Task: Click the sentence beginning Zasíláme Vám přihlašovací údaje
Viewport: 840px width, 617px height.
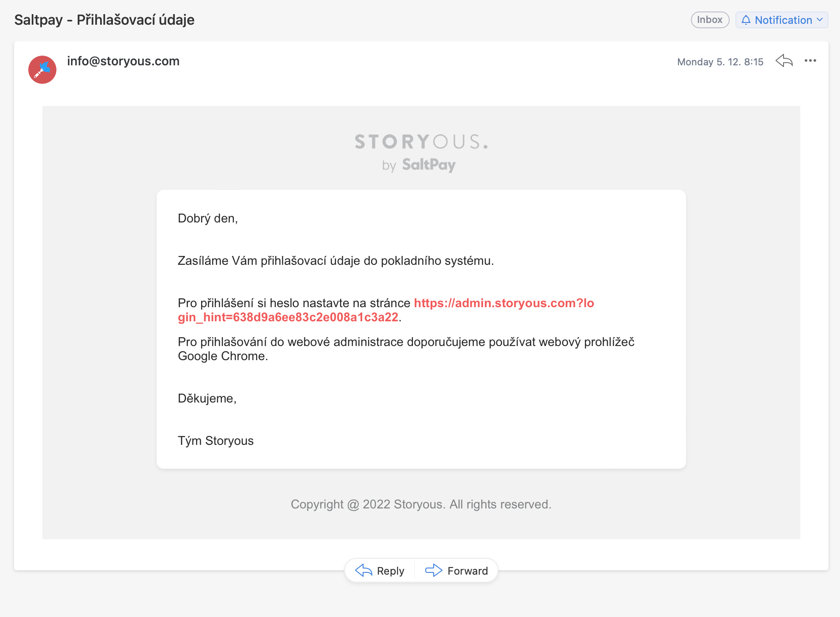Action: tap(336, 261)
